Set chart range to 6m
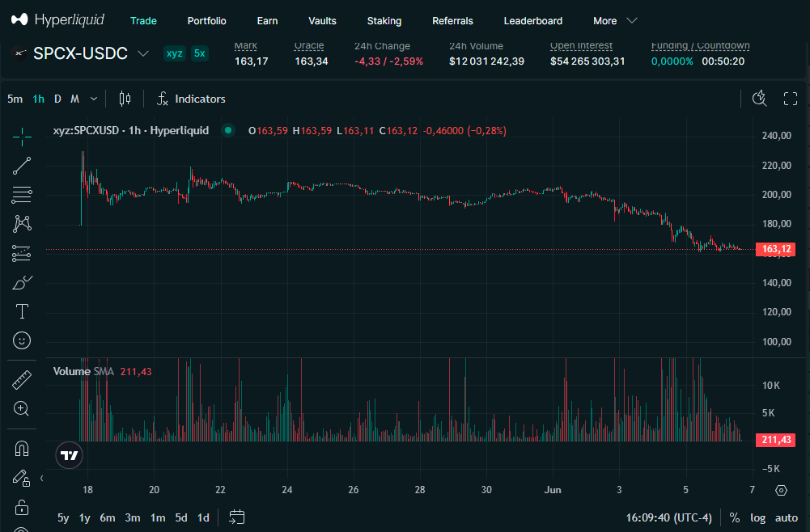810x532 pixels. (x=108, y=517)
